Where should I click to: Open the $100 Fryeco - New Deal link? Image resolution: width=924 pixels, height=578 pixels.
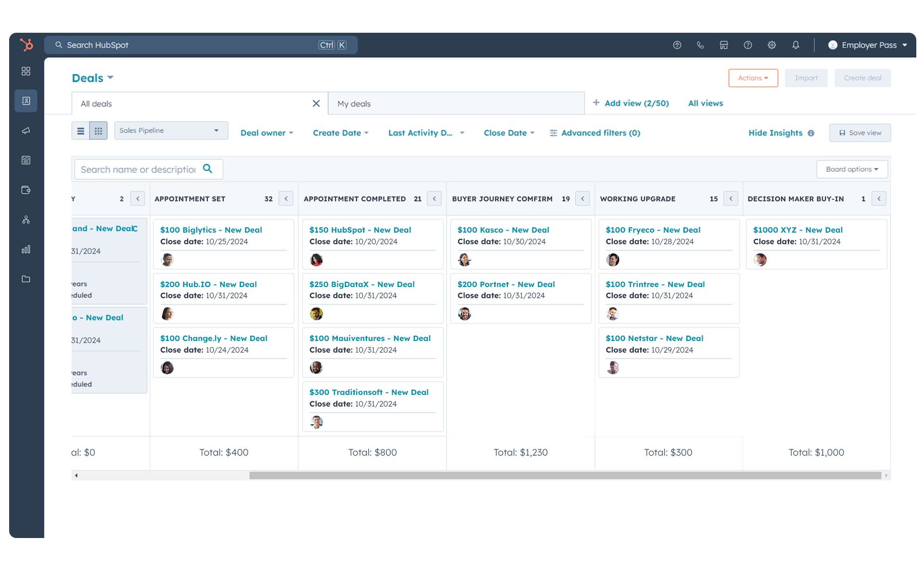coord(653,230)
